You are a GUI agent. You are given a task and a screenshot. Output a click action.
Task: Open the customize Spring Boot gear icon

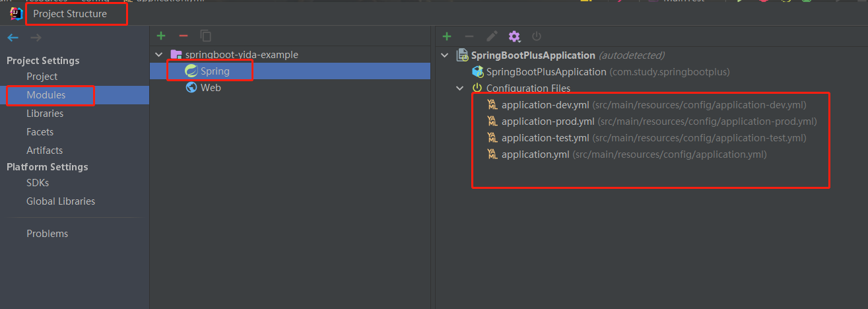[x=514, y=36]
